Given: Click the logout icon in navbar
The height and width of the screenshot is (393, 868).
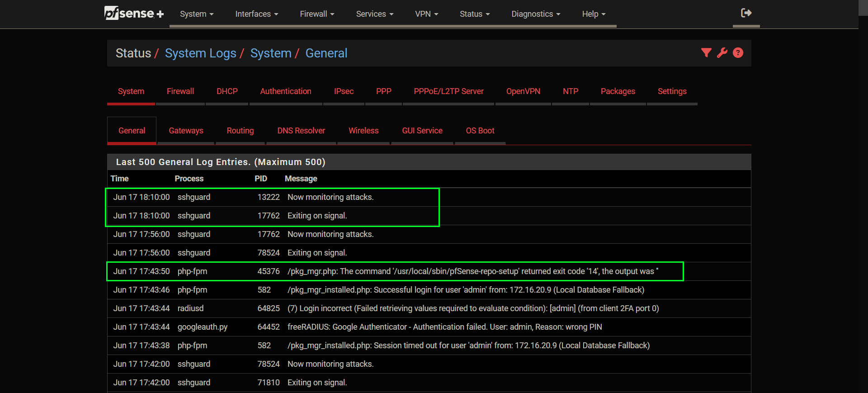Looking at the screenshot, I should 746,13.
